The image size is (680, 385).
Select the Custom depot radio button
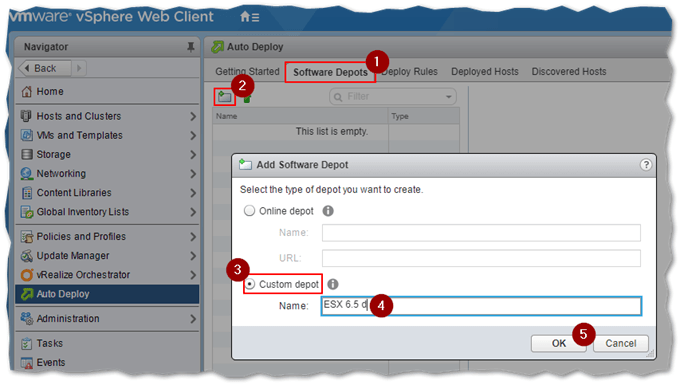250,284
